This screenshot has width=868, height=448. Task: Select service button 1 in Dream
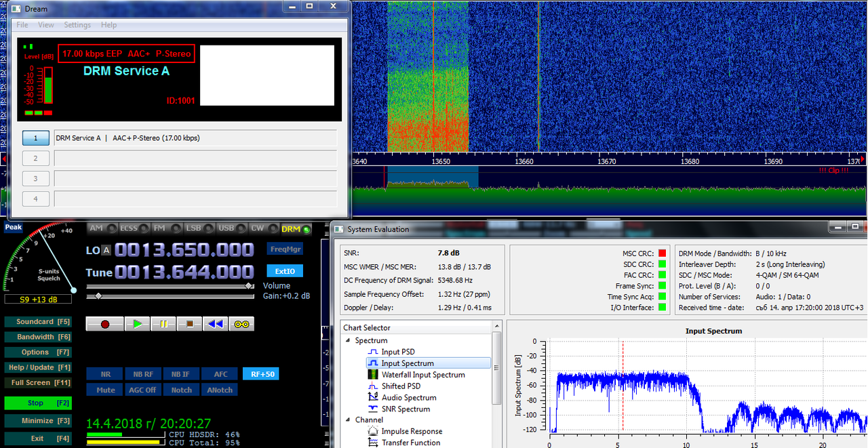pyautogui.click(x=36, y=138)
